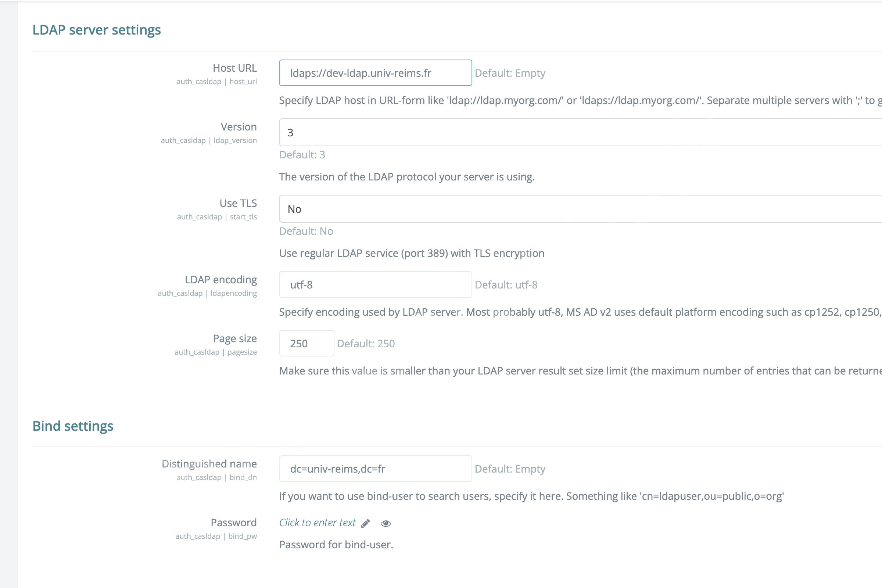This screenshot has height=588, width=882.
Task: Open the Use TLS dropdown set to No
Action: (581, 209)
